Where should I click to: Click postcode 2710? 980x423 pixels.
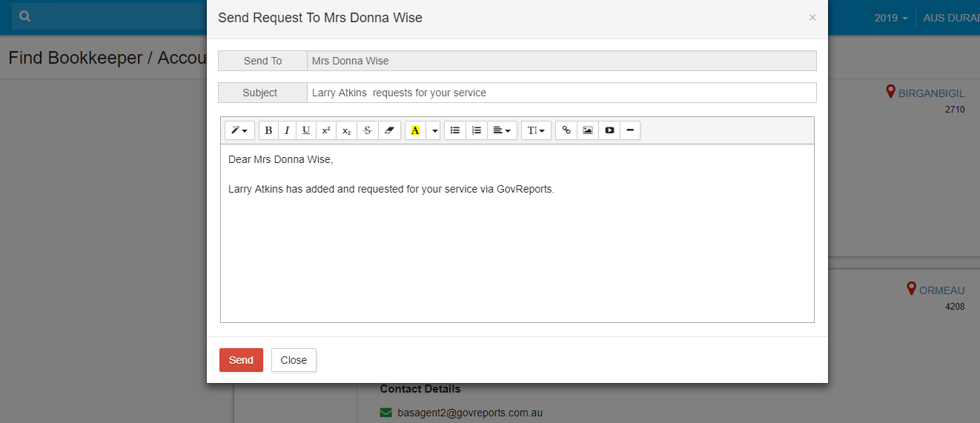pos(955,110)
